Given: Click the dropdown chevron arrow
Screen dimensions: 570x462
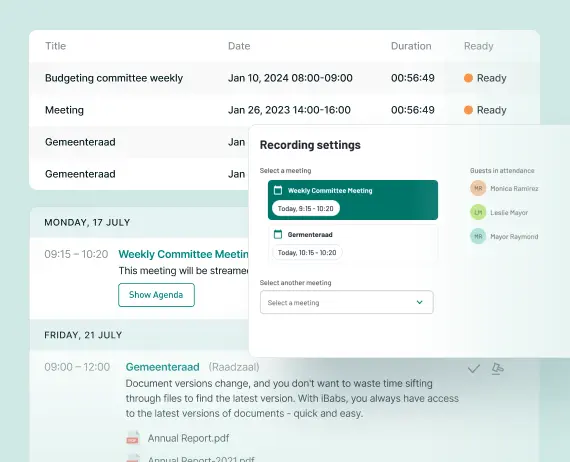Looking at the screenshot, I should coord(420,302).
